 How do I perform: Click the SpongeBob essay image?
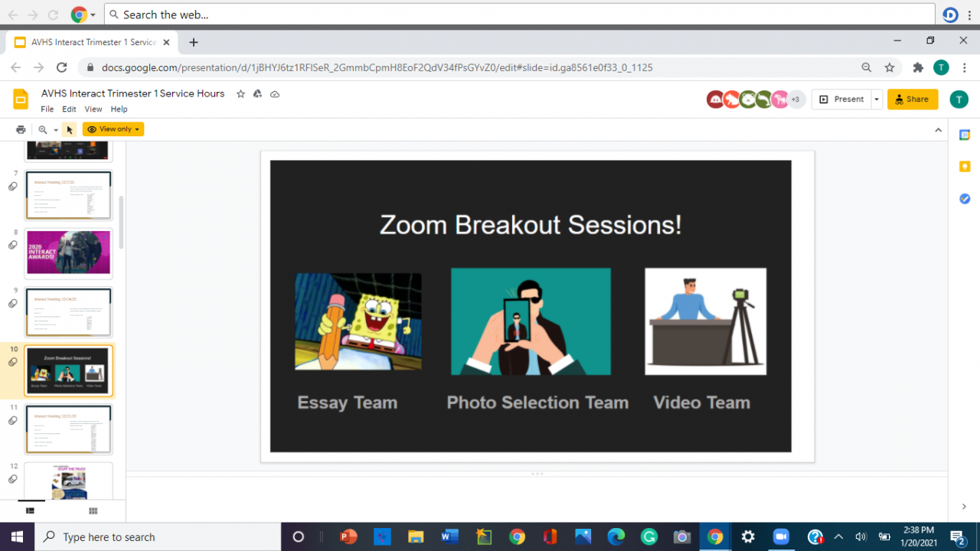click(x=358, y=321)
